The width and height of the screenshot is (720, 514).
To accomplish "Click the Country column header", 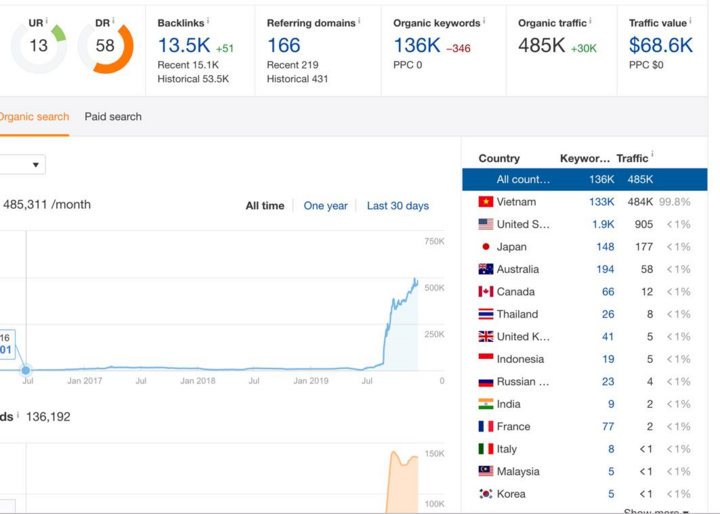I will 499,158.
